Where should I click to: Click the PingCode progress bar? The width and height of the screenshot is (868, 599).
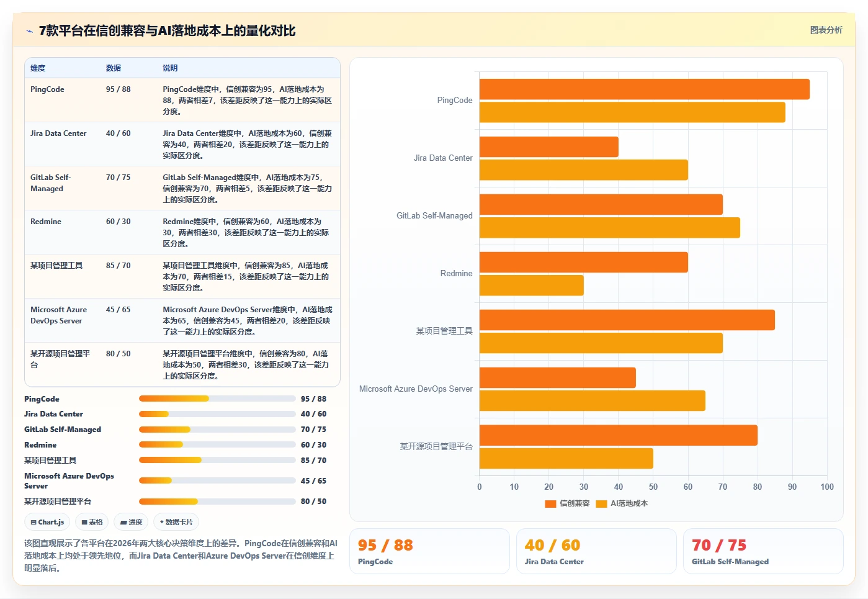click(x=217, y=399)
